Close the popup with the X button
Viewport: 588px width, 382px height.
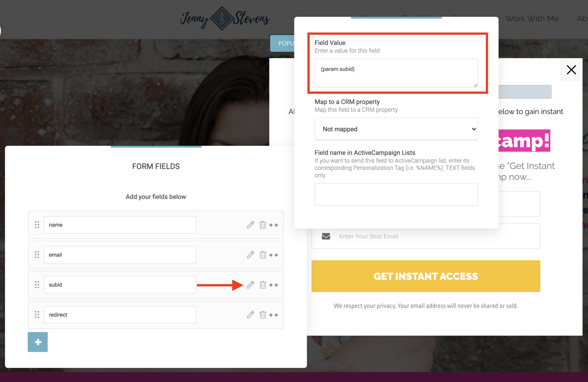571,70
